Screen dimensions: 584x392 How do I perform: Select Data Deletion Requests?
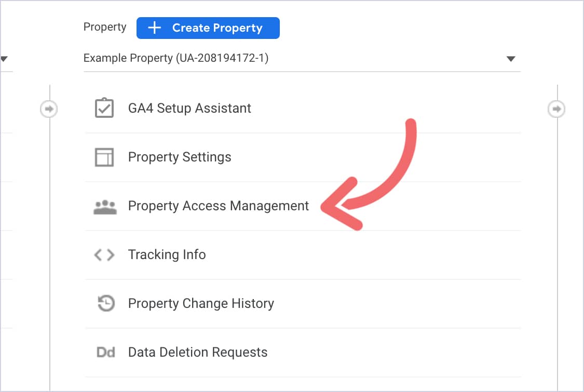(x=198, y=352)
